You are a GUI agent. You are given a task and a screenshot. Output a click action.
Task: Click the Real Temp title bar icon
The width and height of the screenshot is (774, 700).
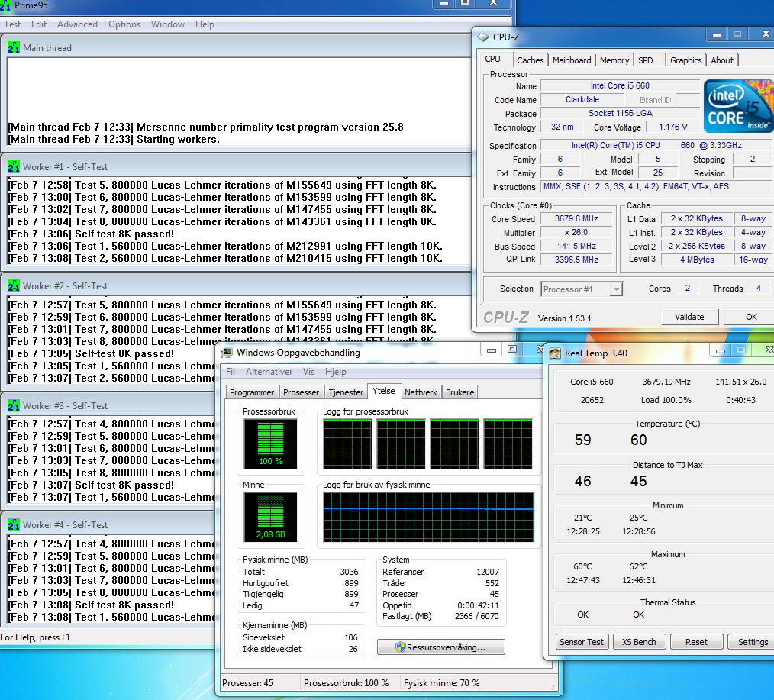point(555,353)
